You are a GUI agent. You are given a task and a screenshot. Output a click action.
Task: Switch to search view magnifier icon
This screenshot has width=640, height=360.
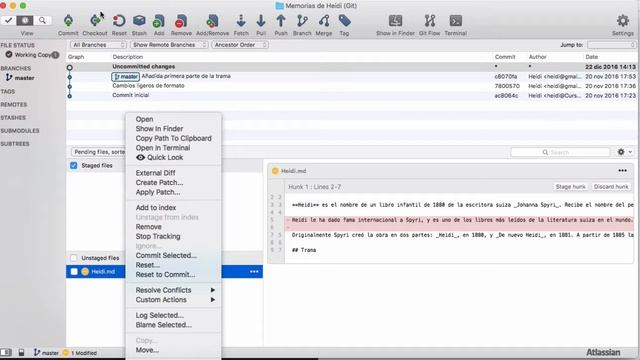42,20
